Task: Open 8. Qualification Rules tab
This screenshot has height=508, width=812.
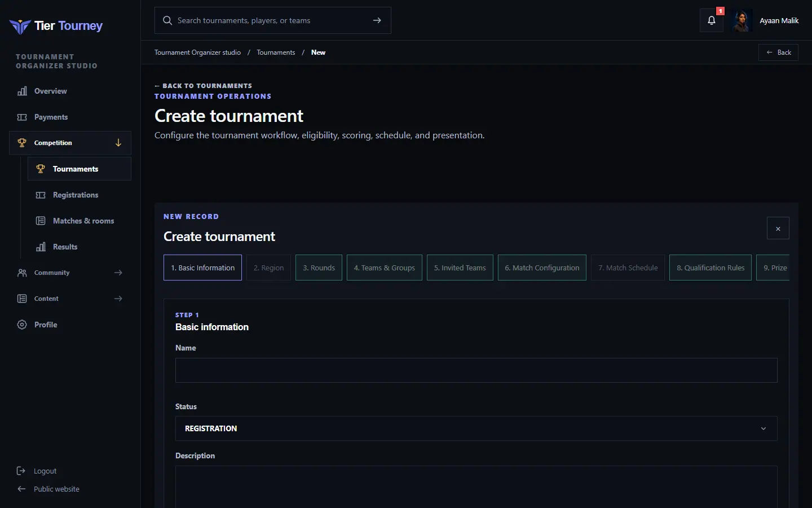Action: 710,268
